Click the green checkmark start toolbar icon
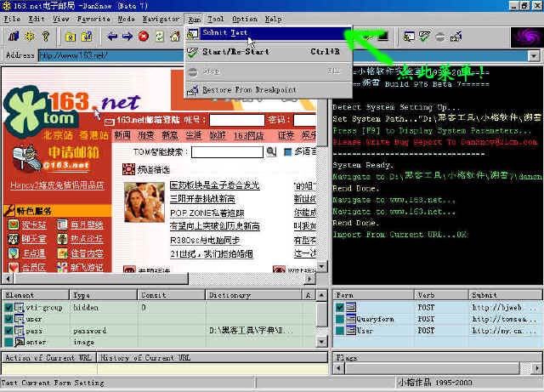544x392 pixels. tap(424, 37)
